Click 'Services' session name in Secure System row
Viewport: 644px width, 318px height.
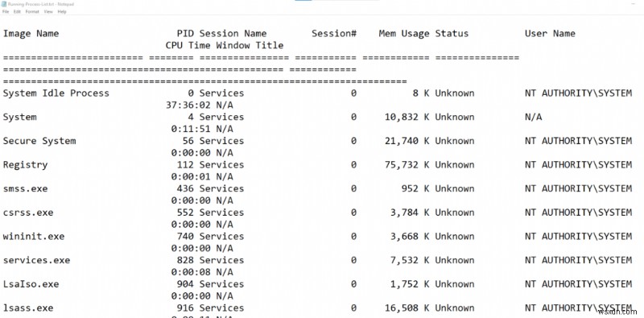(x=222, y=141)
